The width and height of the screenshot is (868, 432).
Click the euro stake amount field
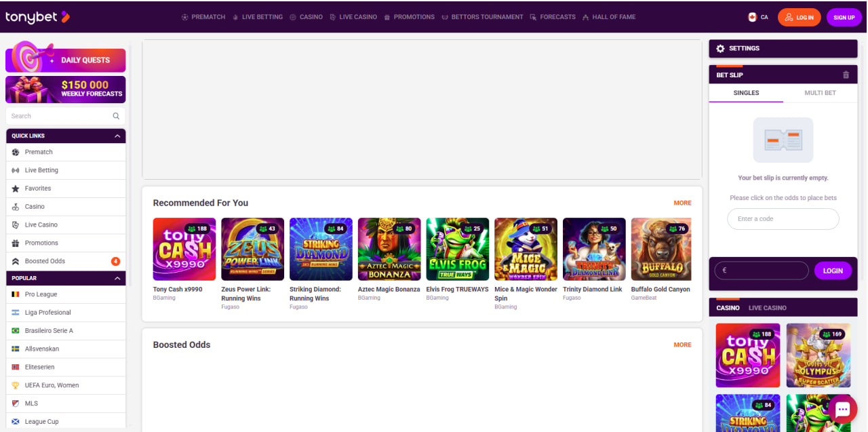click(762, 271)
